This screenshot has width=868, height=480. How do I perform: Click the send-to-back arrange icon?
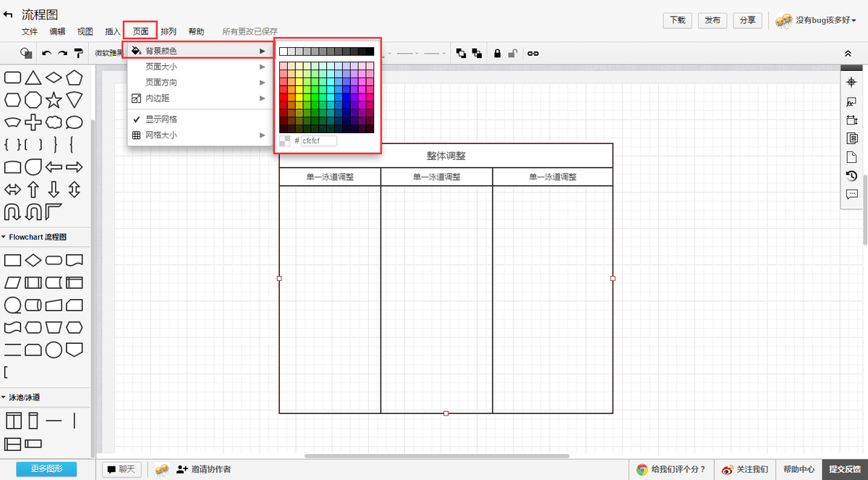pos(477,54)
